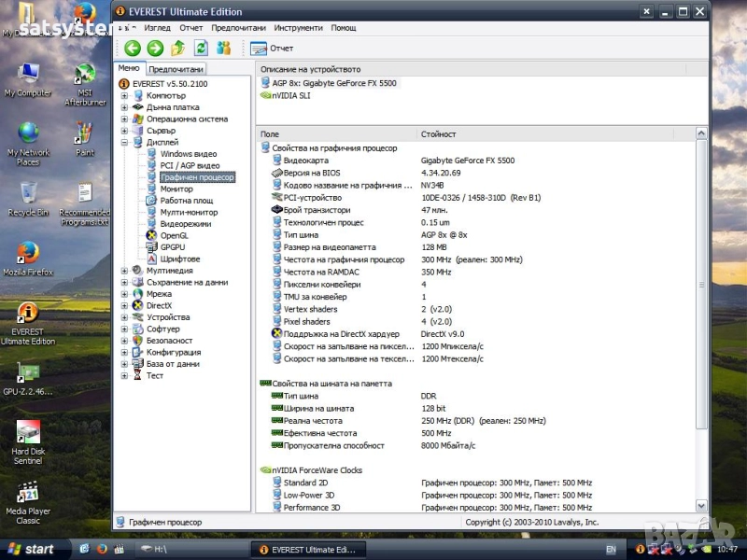The width and height of the screenshot is (747, 560).
Task: Open the OpenGL page in the tree
Action: [x=174, y=236]
